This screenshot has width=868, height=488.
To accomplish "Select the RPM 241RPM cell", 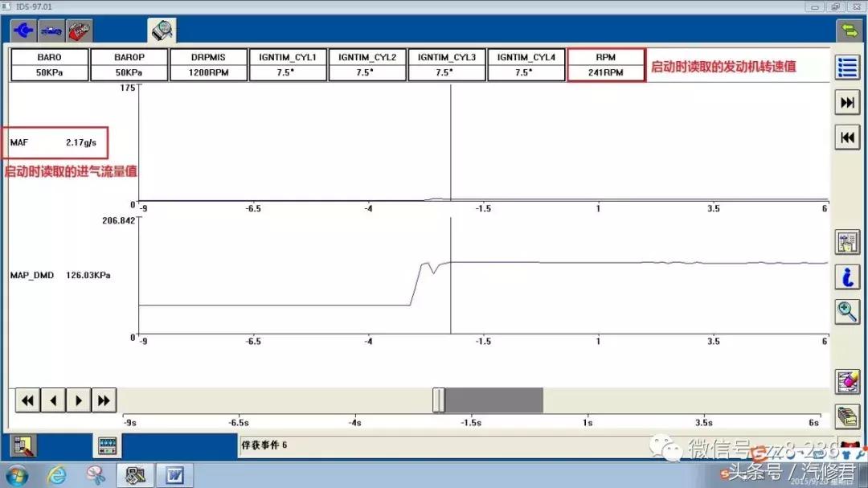I will (606, 65).
